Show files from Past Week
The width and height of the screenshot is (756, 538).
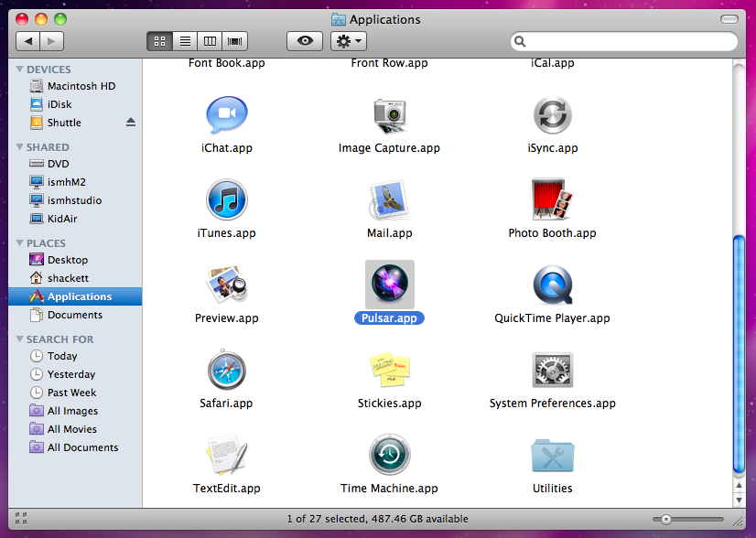pos(75,393)
